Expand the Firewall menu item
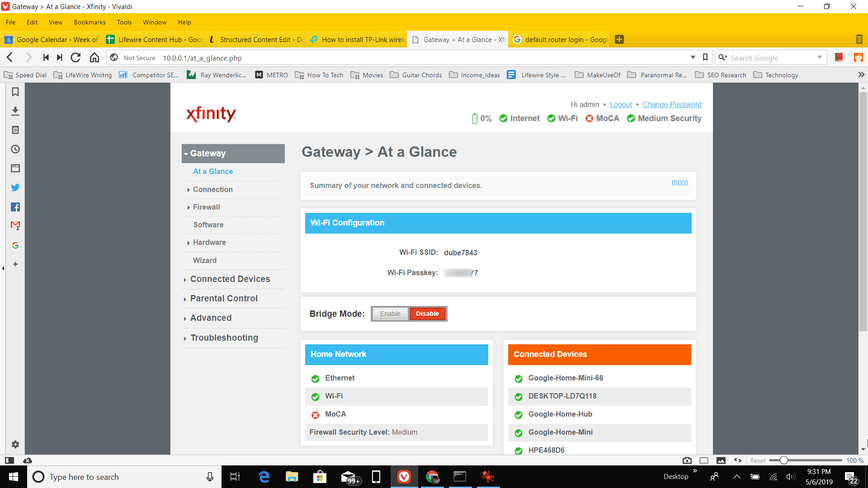Screen dimensions: 868x488 pyautogui.click(x=206, y=207)
